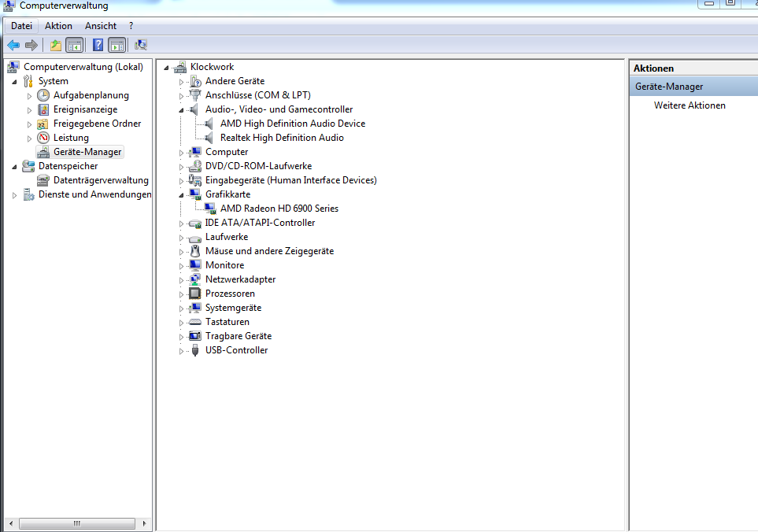The width and height of the screenshot is (758, 532).
Task: Click right arrow of horizontal scrollbar
Action: point(144,523)
